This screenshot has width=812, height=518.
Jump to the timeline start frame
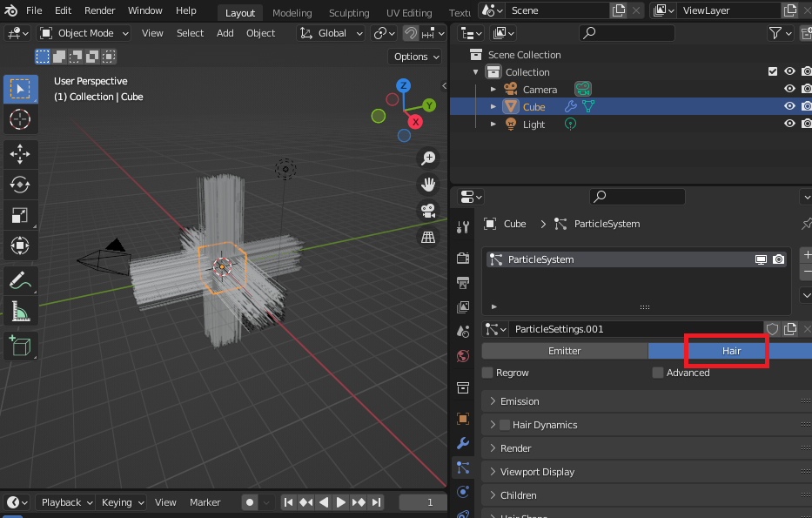click(x=288, y=502)
